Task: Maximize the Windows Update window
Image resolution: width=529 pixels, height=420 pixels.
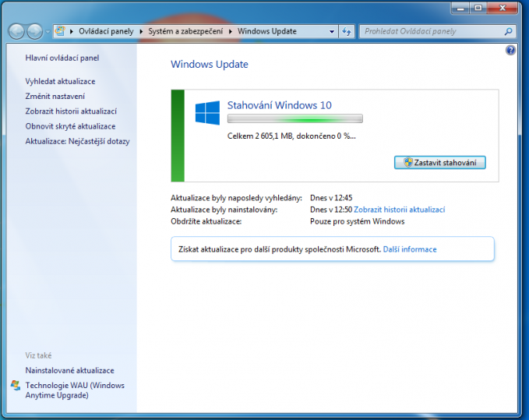Action: pyautogui.click(x=478, y=8)
